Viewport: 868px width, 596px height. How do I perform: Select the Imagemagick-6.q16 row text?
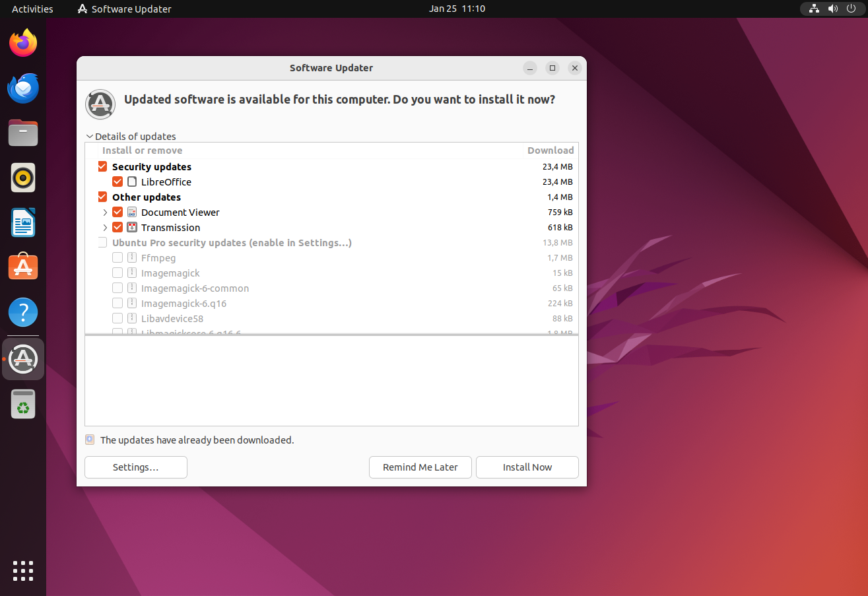184,303
